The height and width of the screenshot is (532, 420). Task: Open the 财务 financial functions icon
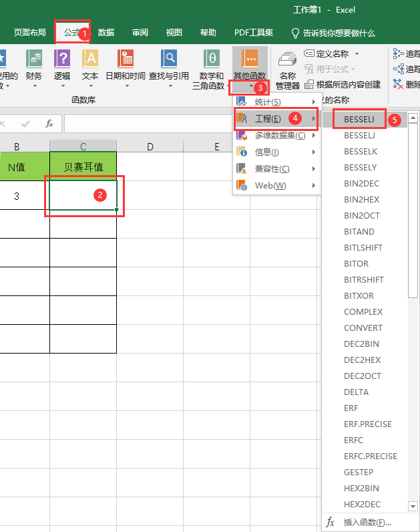click(x=34, y=59)
